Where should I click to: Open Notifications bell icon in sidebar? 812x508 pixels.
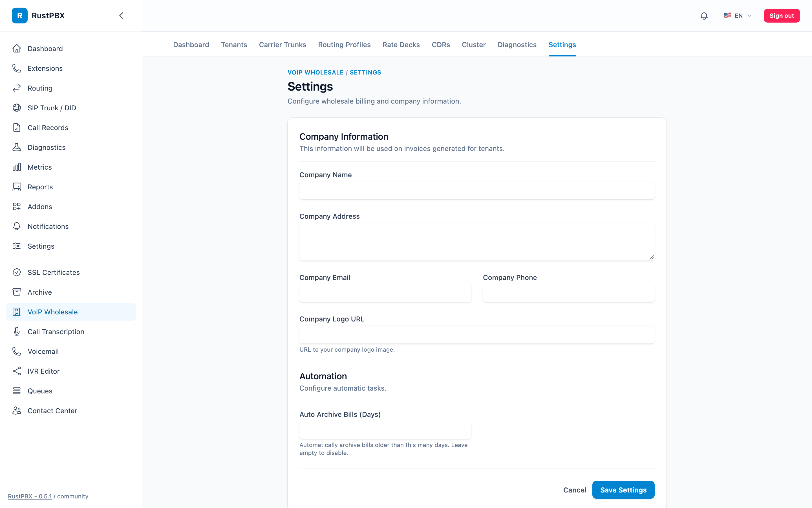[x=17, y=226]
